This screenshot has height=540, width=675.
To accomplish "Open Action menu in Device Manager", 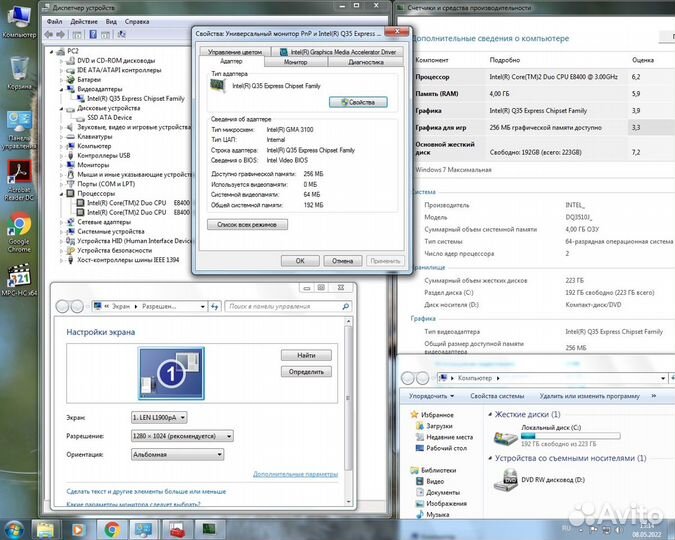I will pos(84,22).
